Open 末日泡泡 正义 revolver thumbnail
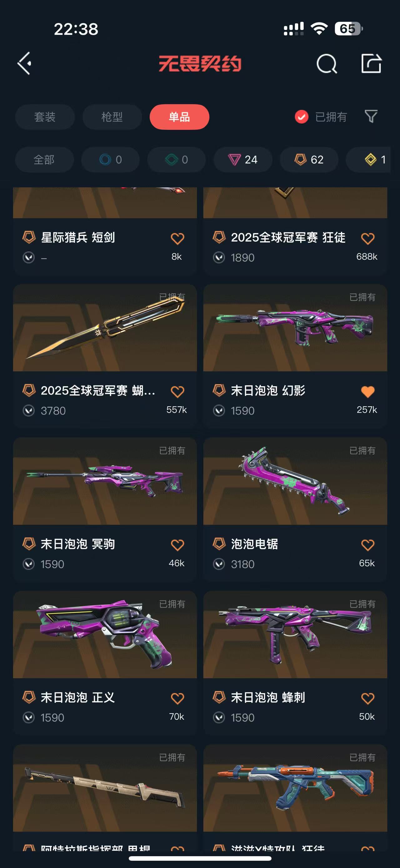This screenshot has width=400, height=868. point(105,635)
